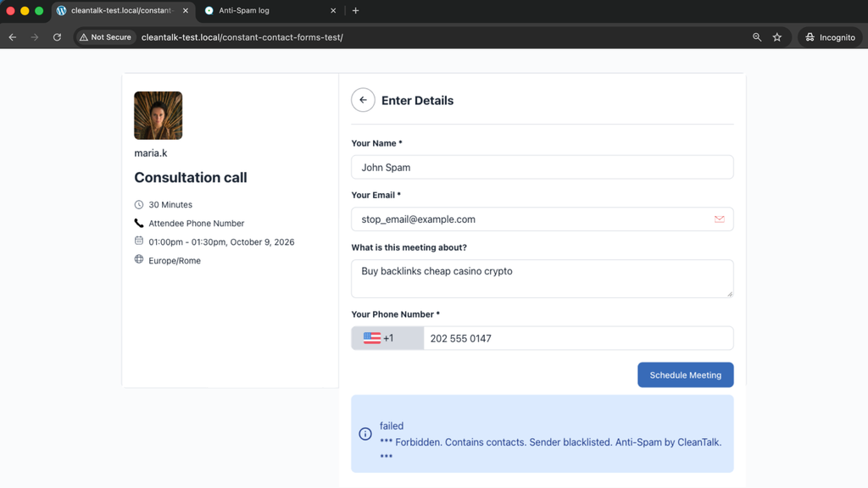Click the macOS green maximize window button
This screenshot has height=488, width=868.
[39, 10]
